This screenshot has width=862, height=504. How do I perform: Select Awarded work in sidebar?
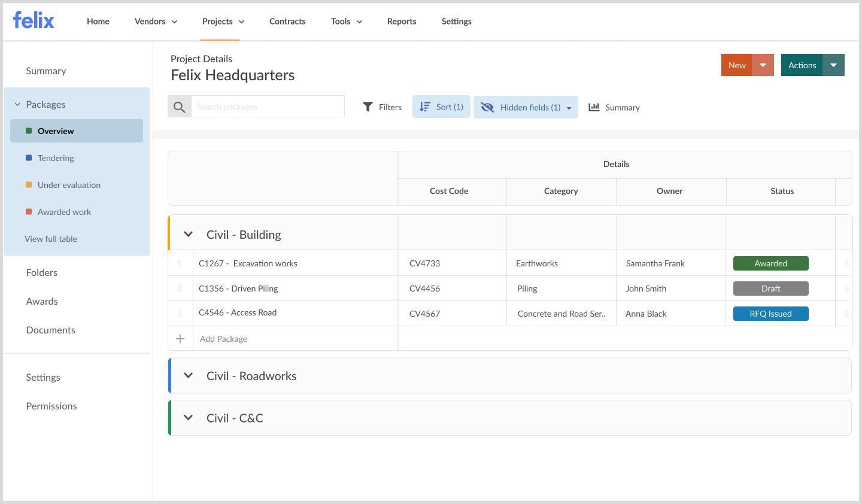click(64, 212)
